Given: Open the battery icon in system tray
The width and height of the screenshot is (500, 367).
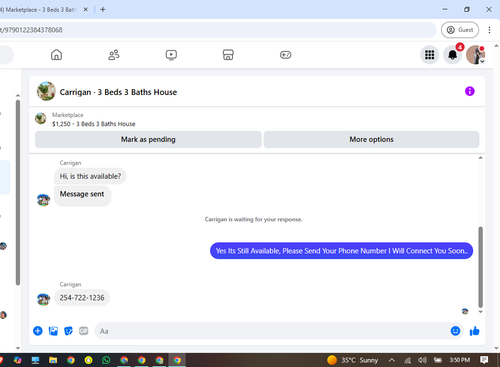Looking at the screenshot, I should click(438, 360).
